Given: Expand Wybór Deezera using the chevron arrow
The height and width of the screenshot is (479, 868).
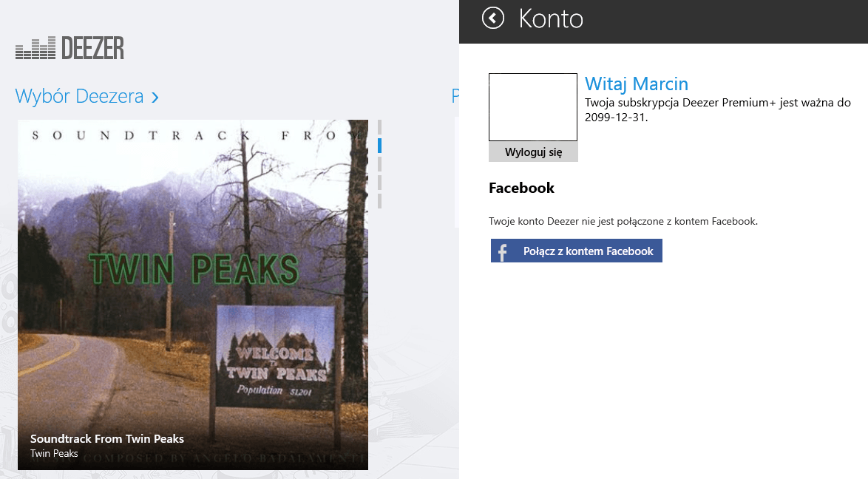Looking at the screenshot, I should tap(155, 98).
